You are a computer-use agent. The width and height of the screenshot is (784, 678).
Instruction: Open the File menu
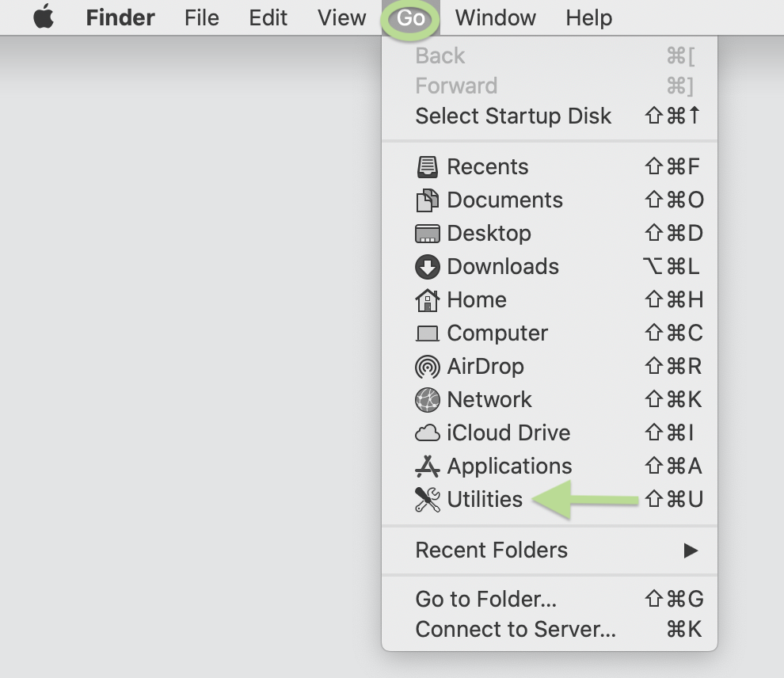(201, 17)
